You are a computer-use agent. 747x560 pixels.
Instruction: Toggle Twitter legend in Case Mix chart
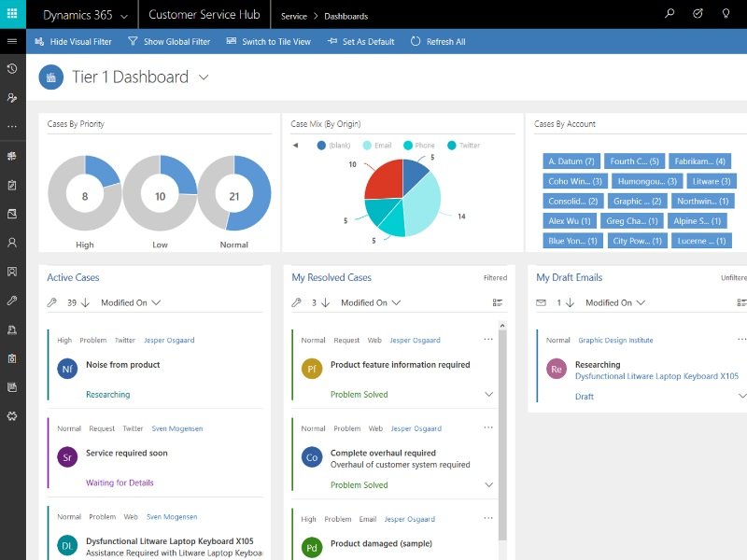pyautogui.click(x=463, y=146)
